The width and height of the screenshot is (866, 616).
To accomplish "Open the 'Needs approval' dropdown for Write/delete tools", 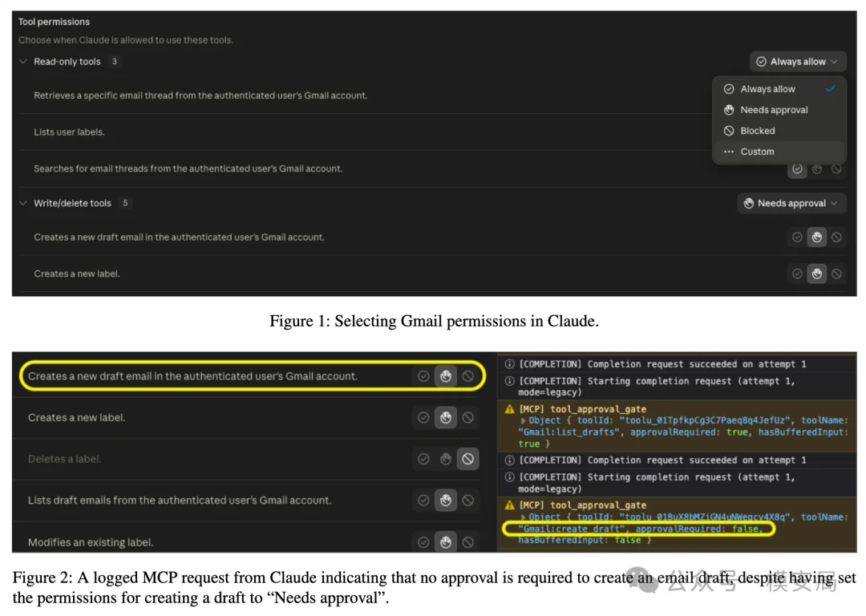I will [x=791, y=203].
